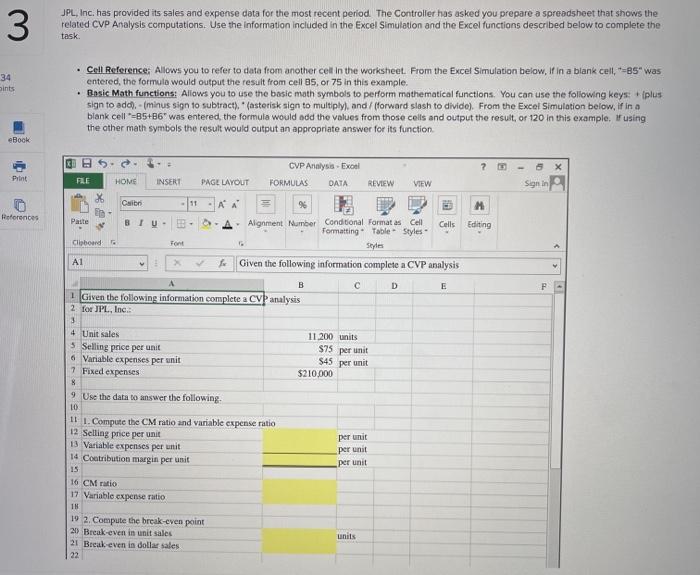The width and height of the screenshot is (700, 575).
Task: Click the Increase Font Size icon
Action: pyautogui.click(x=222, y=204)
